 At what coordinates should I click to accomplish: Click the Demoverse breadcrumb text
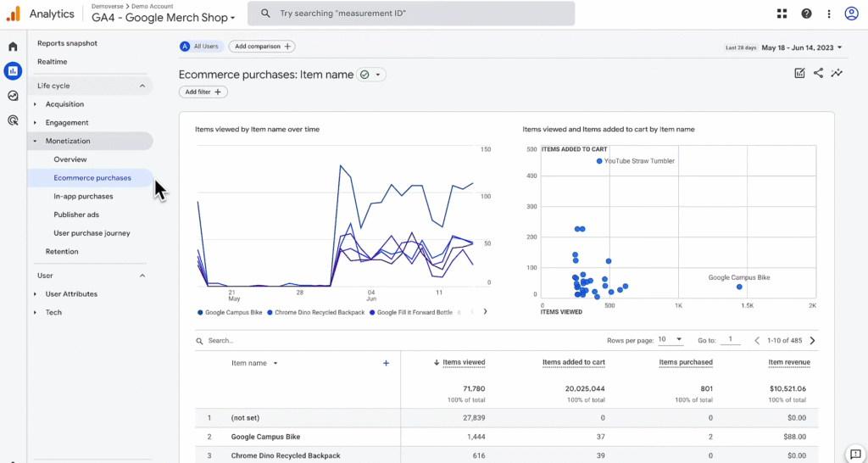click(107, 6)
